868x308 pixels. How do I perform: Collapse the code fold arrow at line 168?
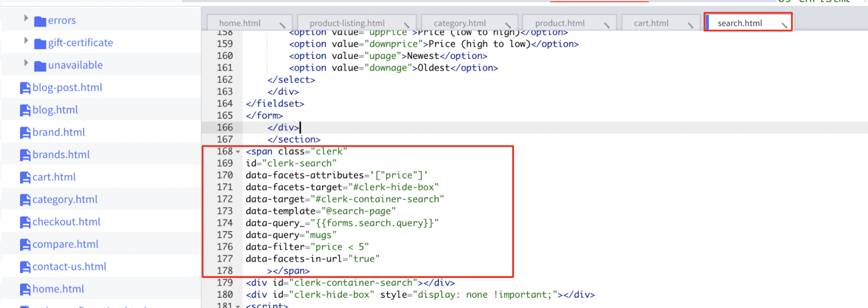pyautogui.click(x=238, y=152)
